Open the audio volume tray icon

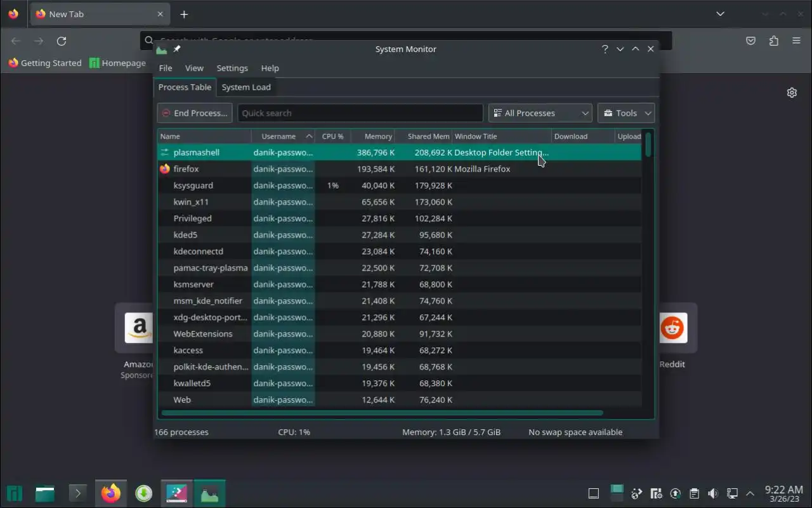tap(713, 493)
